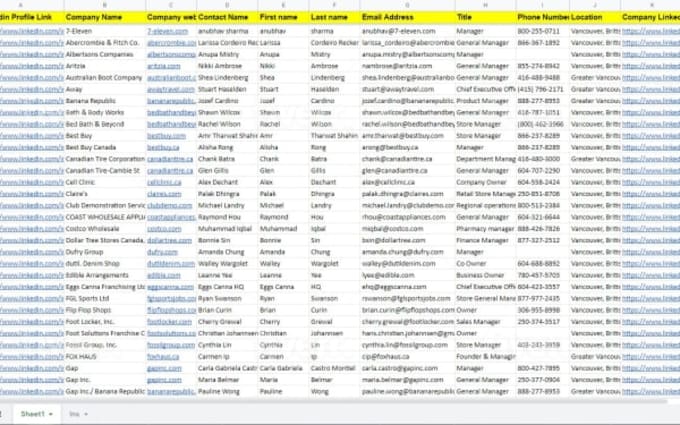Select the contact name Nikki Ambrose
The image size is (680, 425).
coord(227,66)
